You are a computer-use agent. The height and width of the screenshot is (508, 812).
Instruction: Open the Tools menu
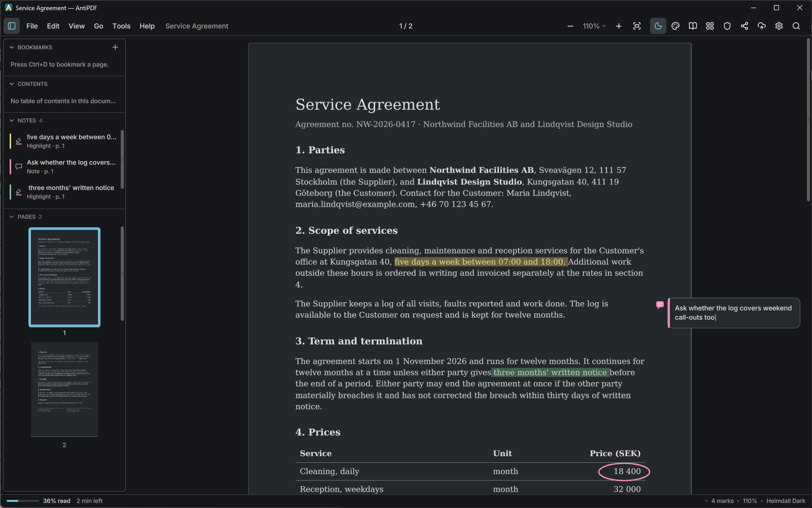pos(121,26)
